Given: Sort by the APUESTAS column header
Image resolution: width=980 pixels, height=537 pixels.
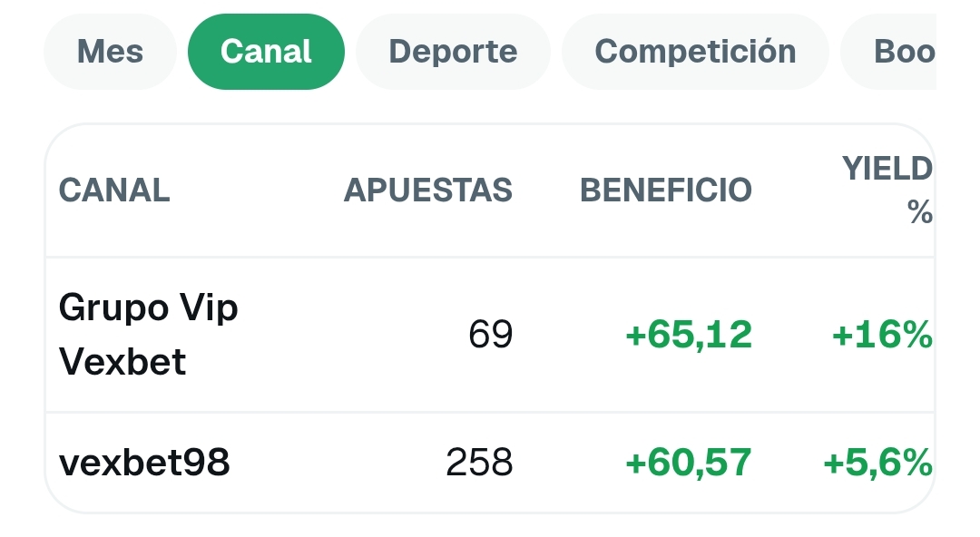Looking at the screenshot, I should [x=428, y=190].
